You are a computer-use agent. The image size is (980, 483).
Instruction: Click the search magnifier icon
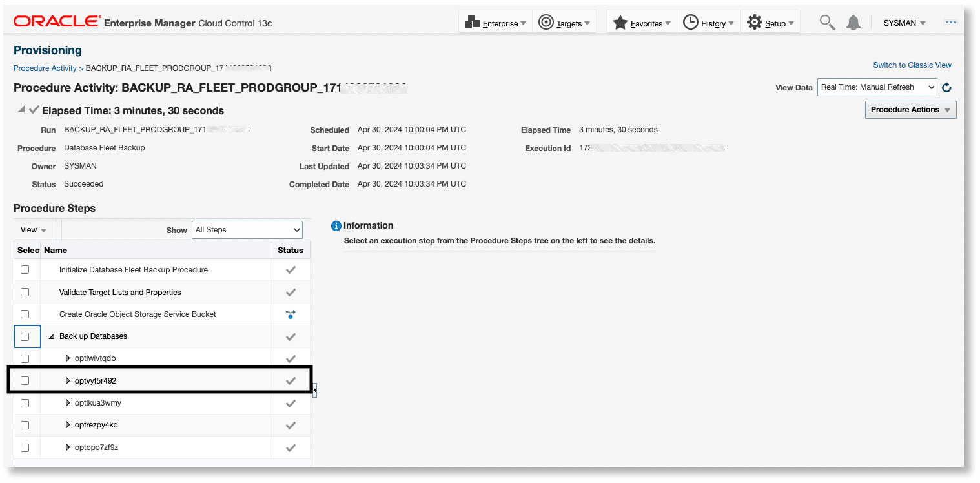pyautogui.click(x=827, y=21)
